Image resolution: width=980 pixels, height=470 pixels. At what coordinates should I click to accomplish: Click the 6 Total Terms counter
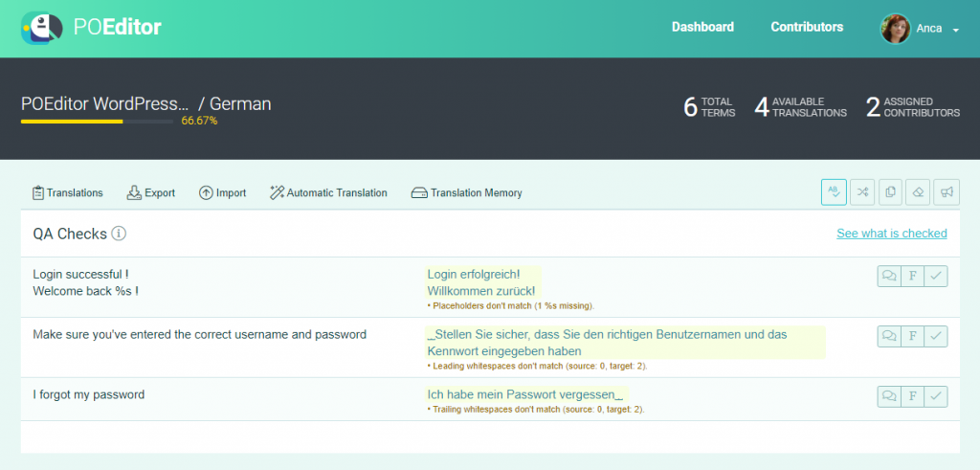click(x=709, y=107)
